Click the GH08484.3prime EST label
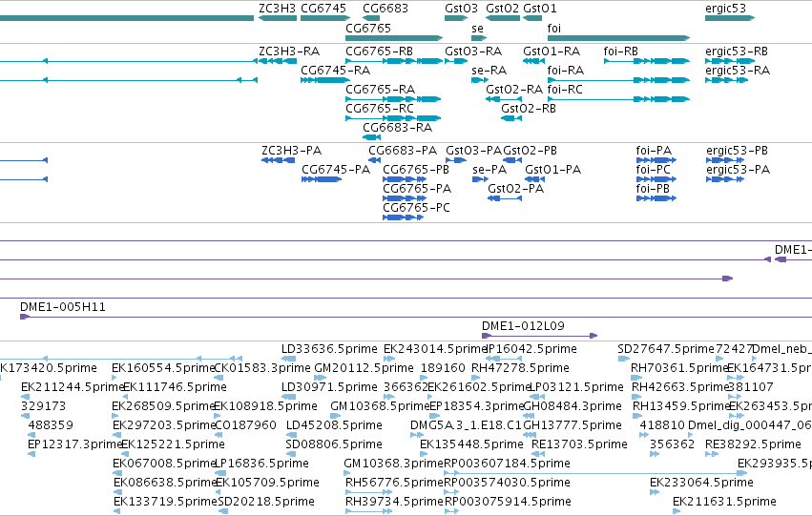 573,407
